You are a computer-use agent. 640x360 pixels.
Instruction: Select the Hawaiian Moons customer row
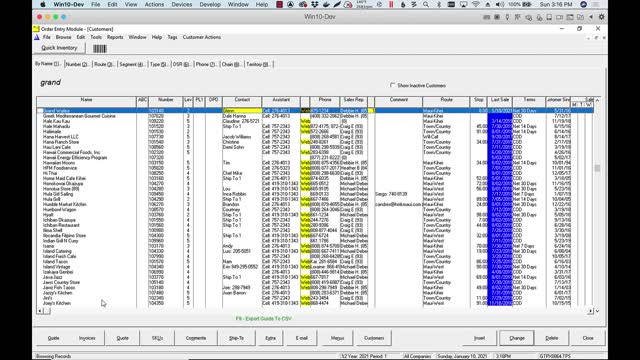(x=314, y=163)
